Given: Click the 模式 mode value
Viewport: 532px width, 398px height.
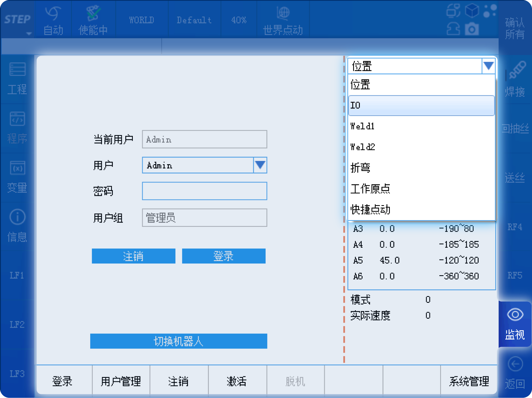Looking at the screenshot, I should 428,300.
